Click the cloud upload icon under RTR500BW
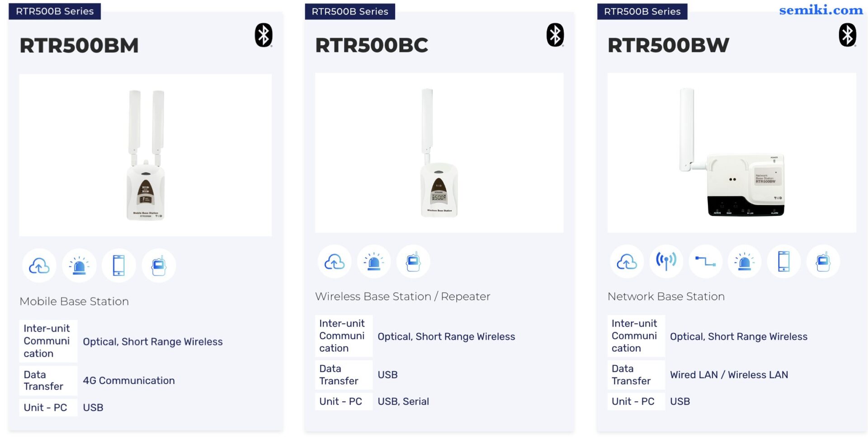Screen dimensions: 868x440 click(627, 262)
